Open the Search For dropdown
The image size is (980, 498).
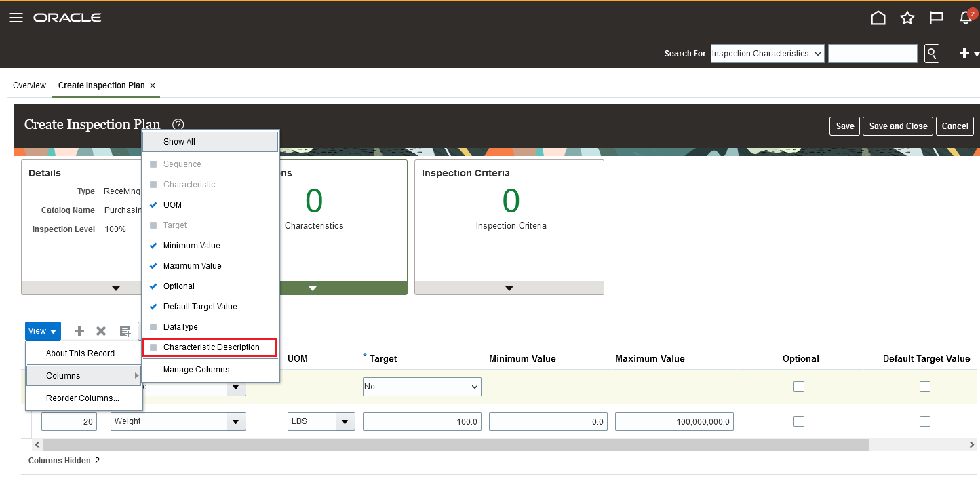coord(767,54)
